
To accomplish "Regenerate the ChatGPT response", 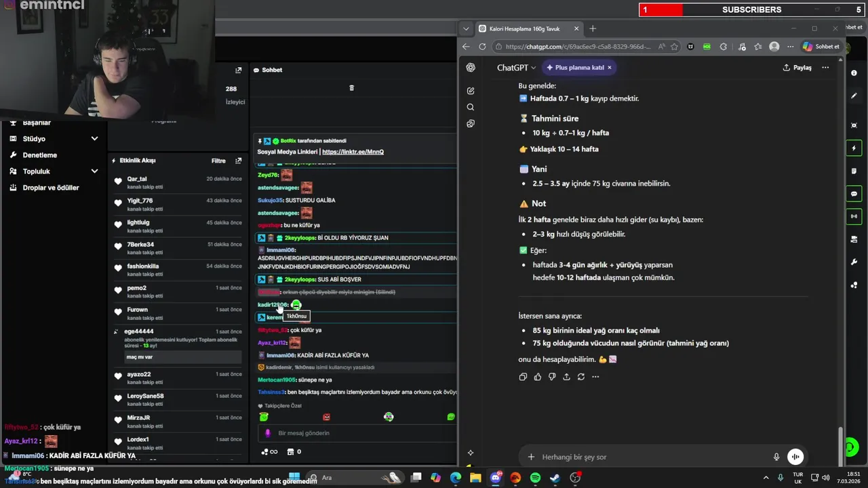I will tap(581, 377).
